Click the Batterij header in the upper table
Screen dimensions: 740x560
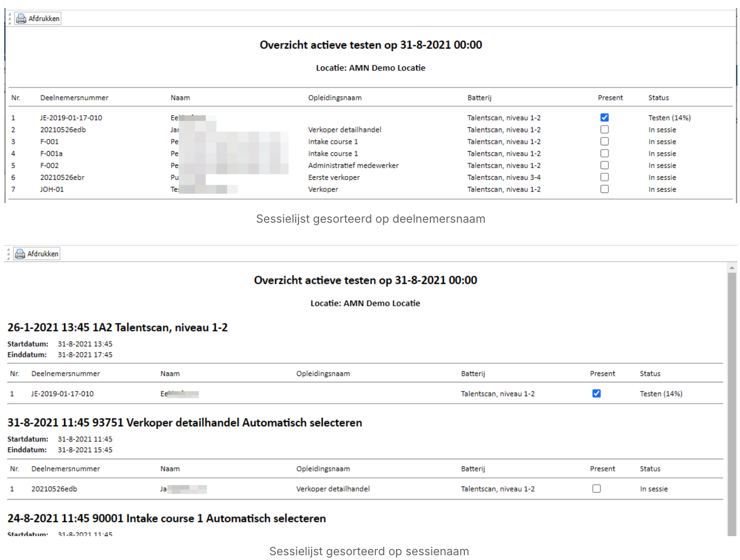[479, 98]
